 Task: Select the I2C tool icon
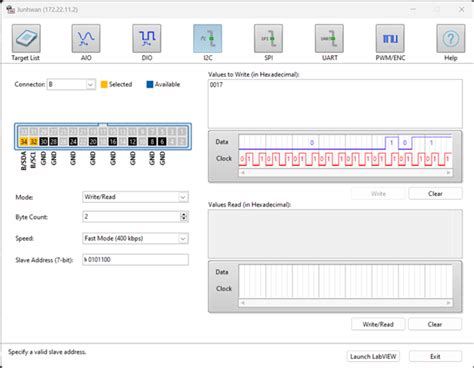[x=208, y=39]
